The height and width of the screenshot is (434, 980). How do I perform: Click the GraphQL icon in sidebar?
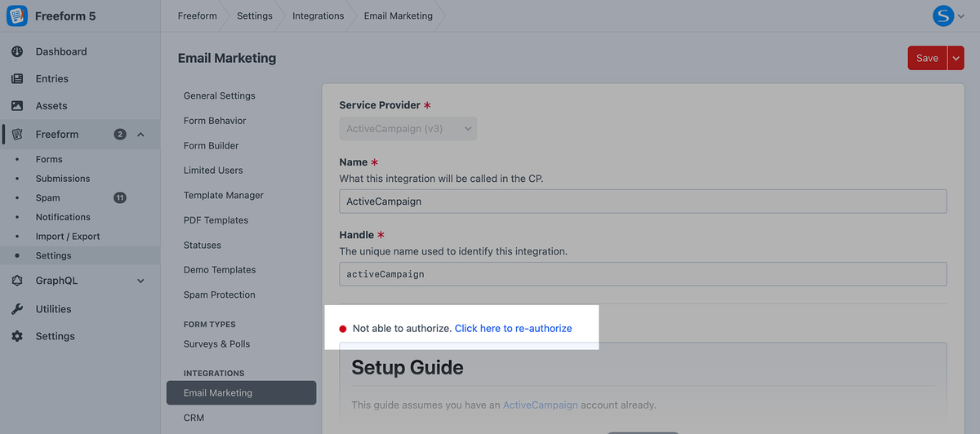(x=17, y=281)
